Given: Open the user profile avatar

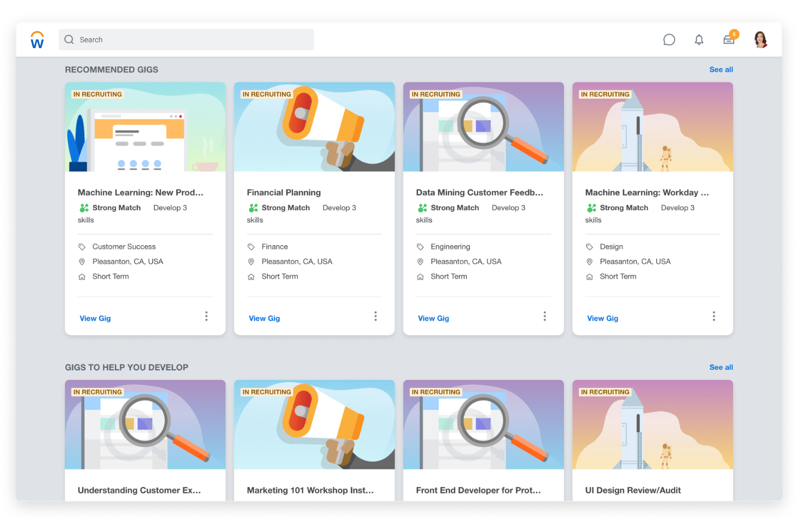Looking at the screenshot, I should pyautogui.click(x=761, y=39).
